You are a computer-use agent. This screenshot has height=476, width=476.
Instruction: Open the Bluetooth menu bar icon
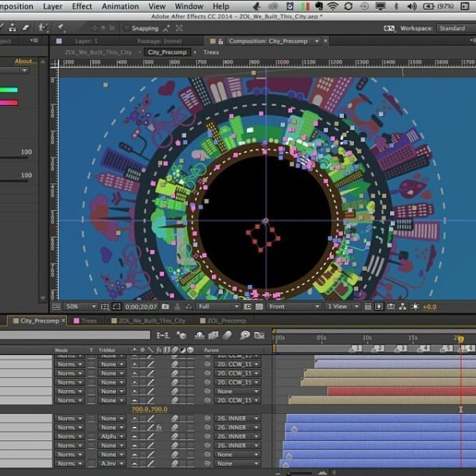(396, 6)
